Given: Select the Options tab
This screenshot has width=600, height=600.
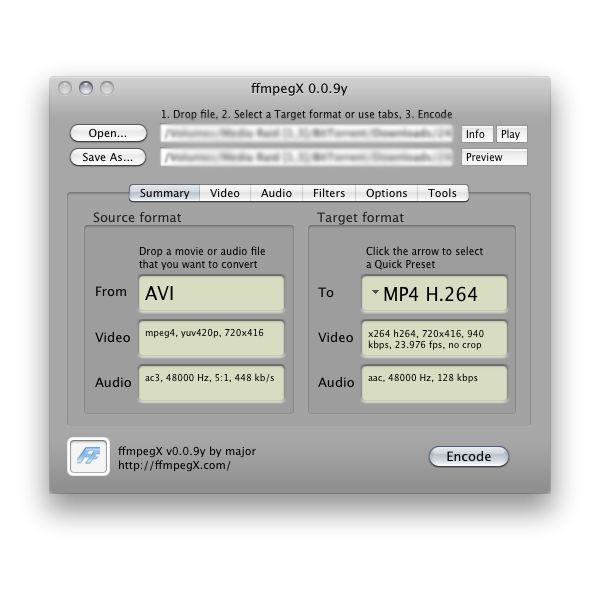Looking at the screenshot, I should [x=386, y=193].
